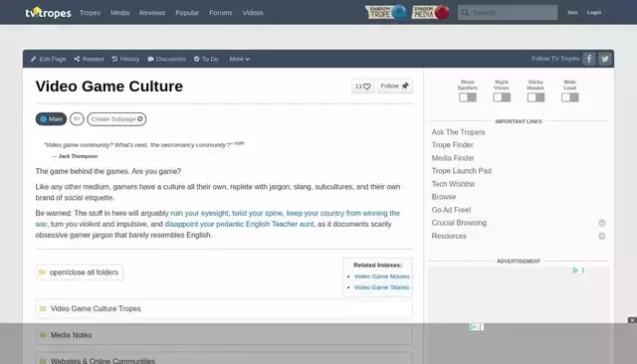Click the sidebar AdChoices icon
The width and height of the screenshot is (637, 364).
point(575,271)
